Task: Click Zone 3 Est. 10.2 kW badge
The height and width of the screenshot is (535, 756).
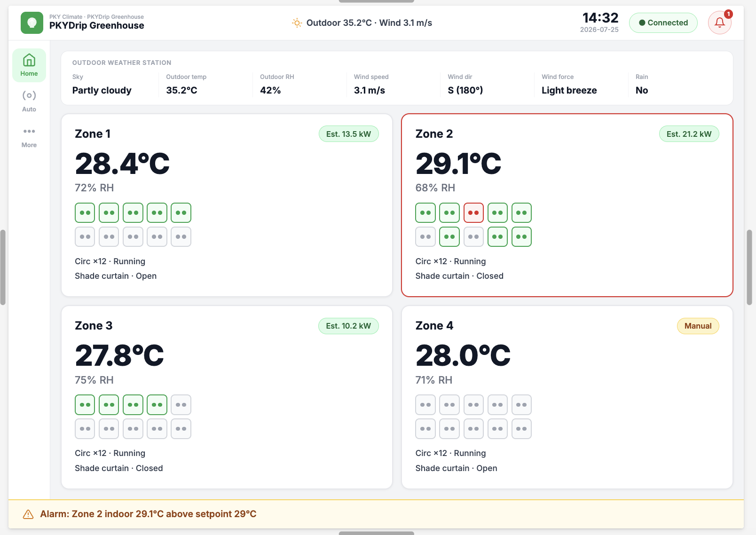Action: [348, 326]
